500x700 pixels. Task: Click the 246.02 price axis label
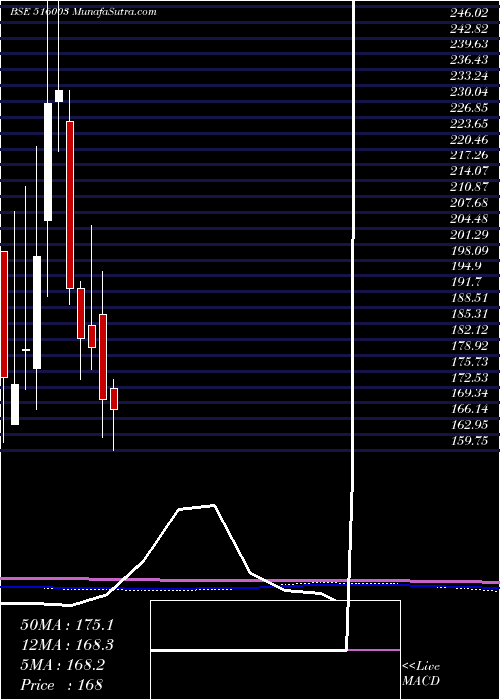tap(469, 13)
